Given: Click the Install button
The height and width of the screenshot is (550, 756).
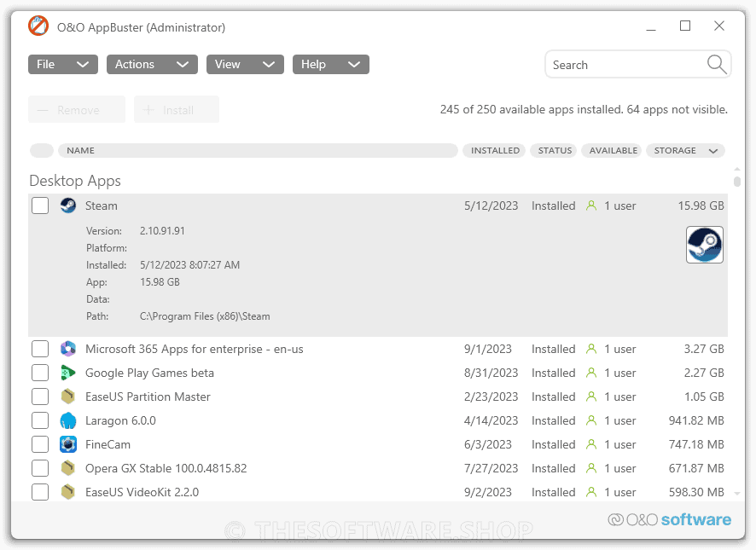Looking at the screenshot, I should pos(177,109).
